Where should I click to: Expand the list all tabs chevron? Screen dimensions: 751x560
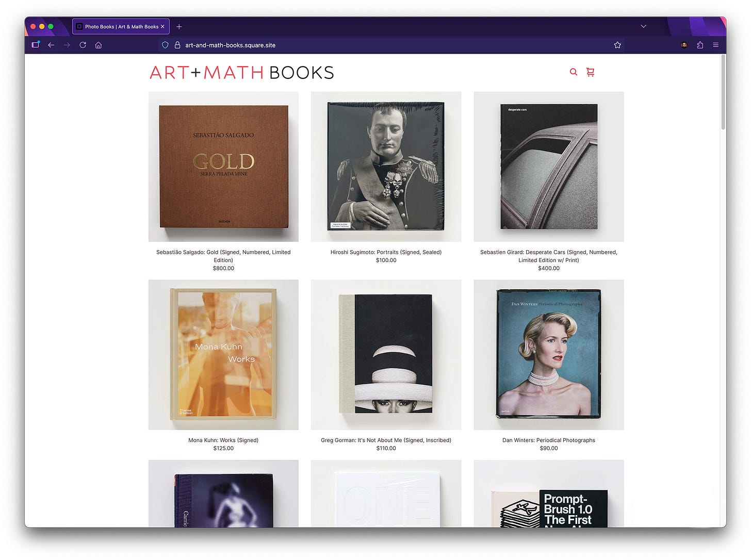click(643, 26)
